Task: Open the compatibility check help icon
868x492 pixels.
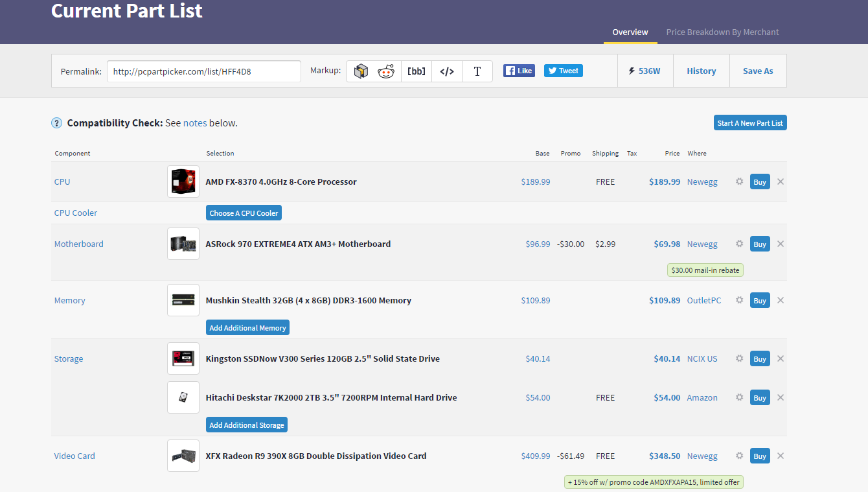Action: pos(57,123)
